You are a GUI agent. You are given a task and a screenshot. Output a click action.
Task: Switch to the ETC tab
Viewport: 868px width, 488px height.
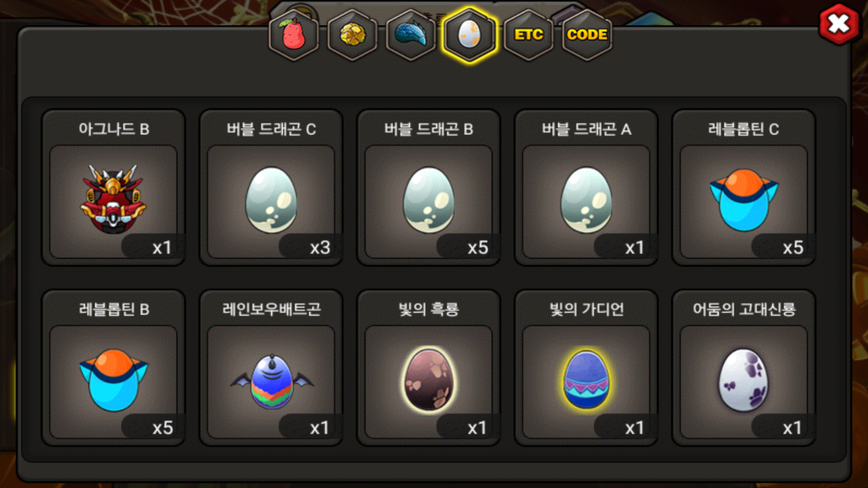pos(528,35)
